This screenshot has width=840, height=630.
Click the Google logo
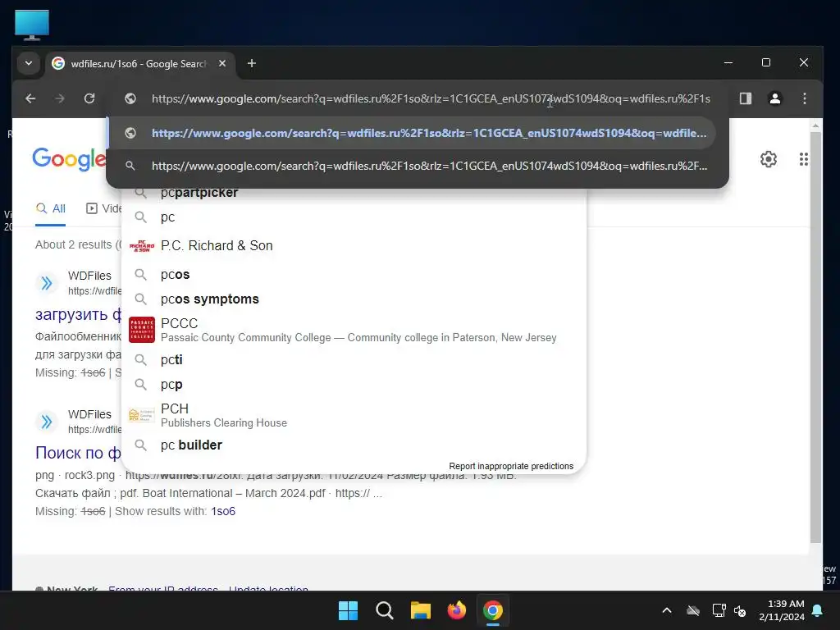[x=69, y=158]
